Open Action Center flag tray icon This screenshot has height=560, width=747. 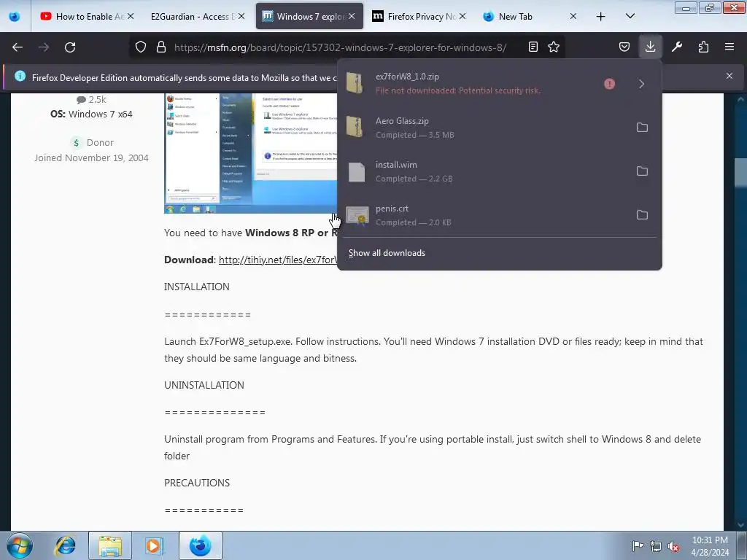point(638,545)
